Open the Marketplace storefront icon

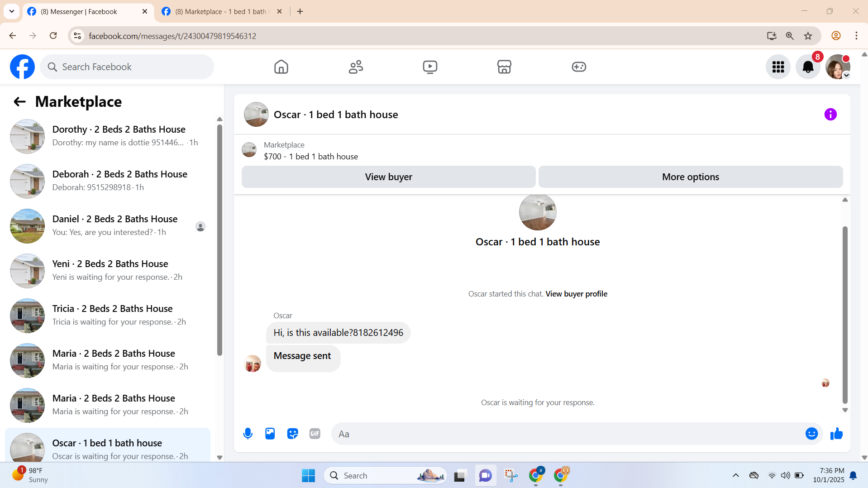[504, 67]
